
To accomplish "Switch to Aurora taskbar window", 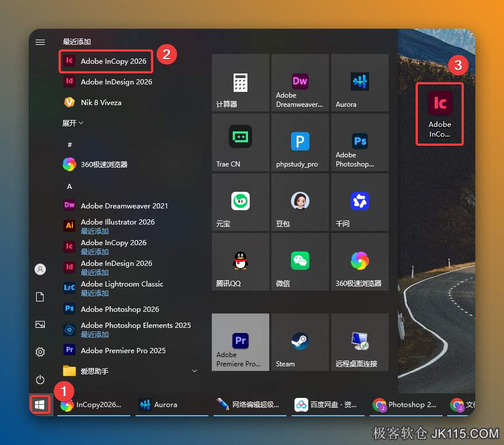I will (172, 405).
